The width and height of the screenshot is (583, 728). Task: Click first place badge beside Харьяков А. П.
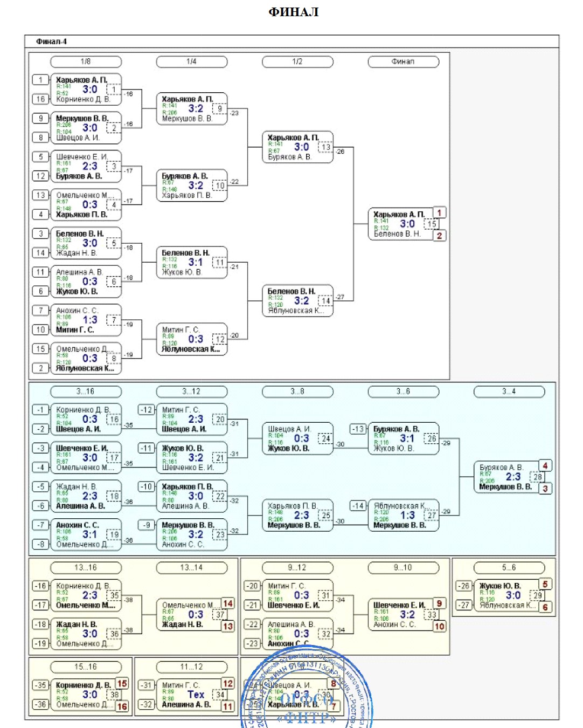click(440, 213)
